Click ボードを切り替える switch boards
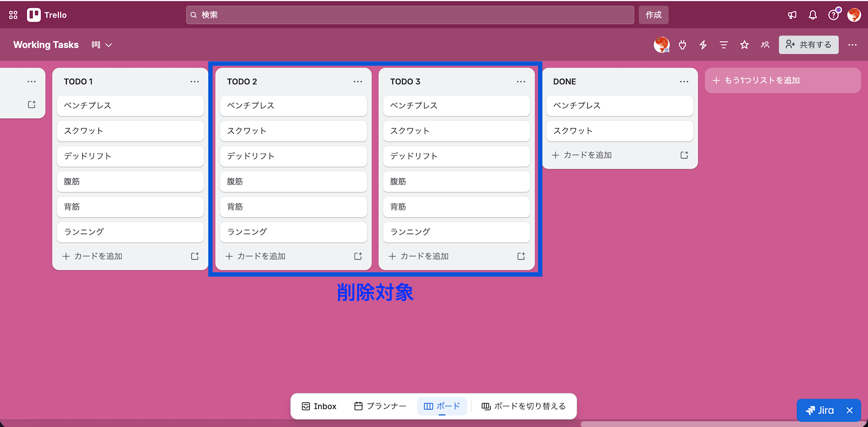Viewport: 868px width, 427px height. tap(524, 406)
